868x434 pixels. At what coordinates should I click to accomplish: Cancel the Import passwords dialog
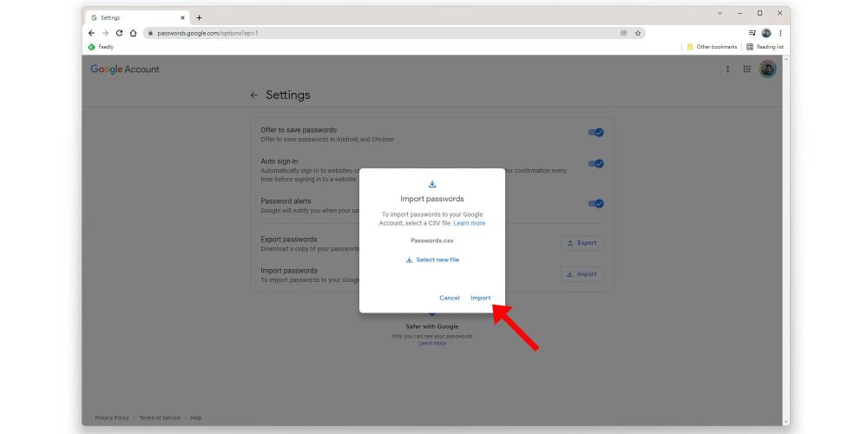[449, 298]
